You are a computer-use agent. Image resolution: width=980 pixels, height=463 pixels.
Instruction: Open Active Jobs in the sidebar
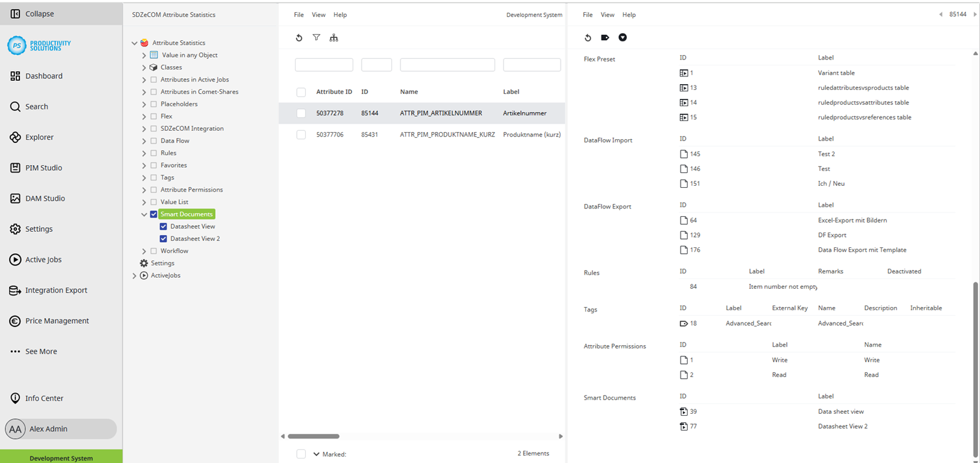click(x=43, y=260)
